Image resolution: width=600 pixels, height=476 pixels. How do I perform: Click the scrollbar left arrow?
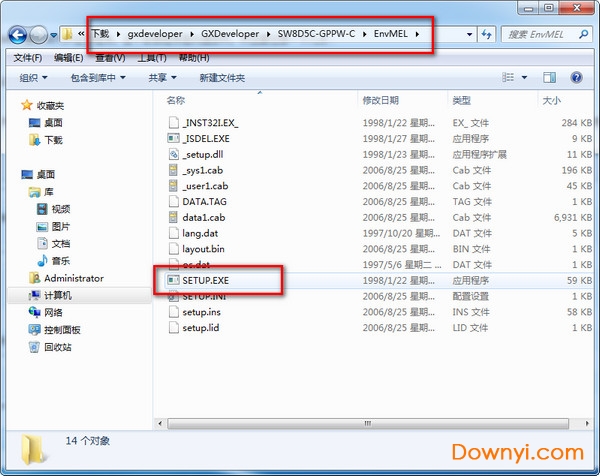(x=160, y=424)
